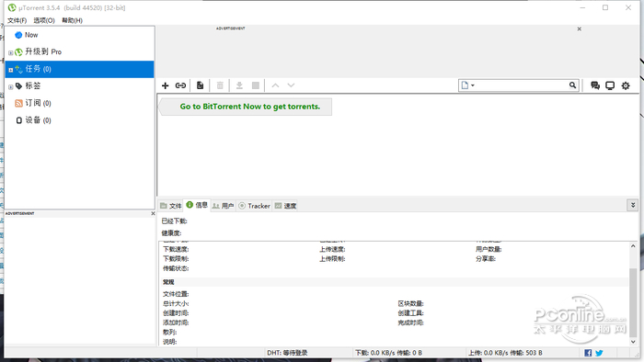Viewport: 644px width, 362px height.
Task: Open the 文件(F) menu
Action: point(17,20)
